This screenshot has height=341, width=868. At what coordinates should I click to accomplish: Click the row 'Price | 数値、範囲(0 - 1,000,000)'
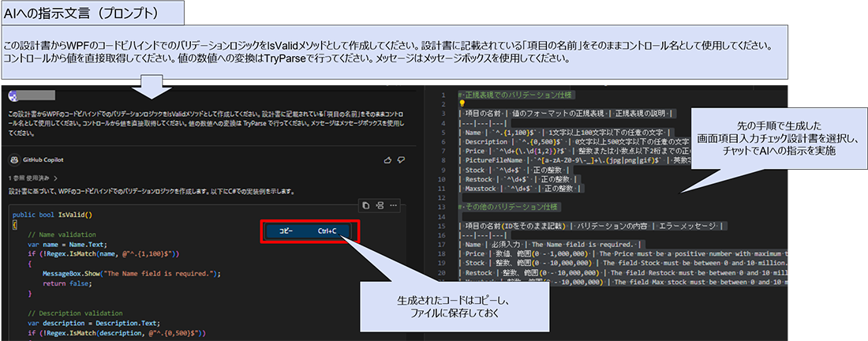point(622,253)
